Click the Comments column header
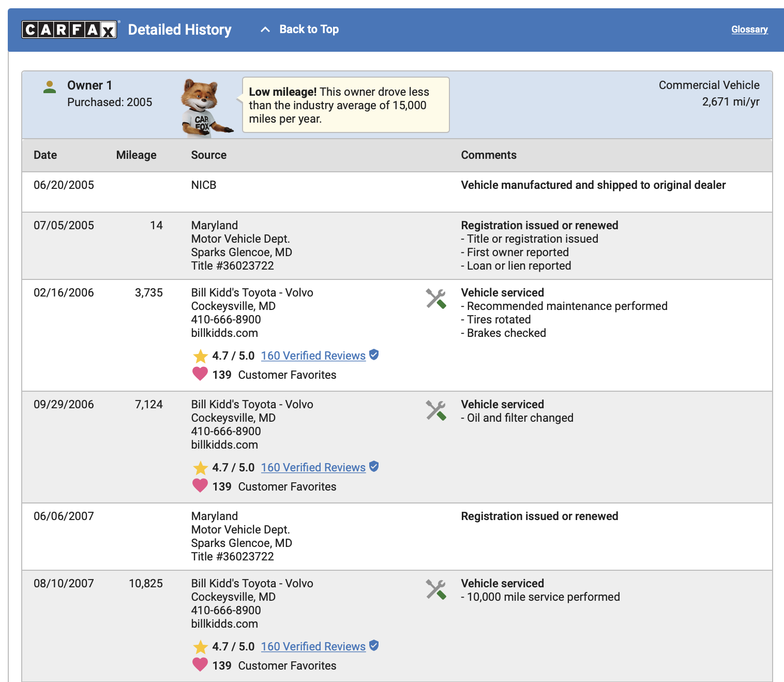 pos(489,155)
